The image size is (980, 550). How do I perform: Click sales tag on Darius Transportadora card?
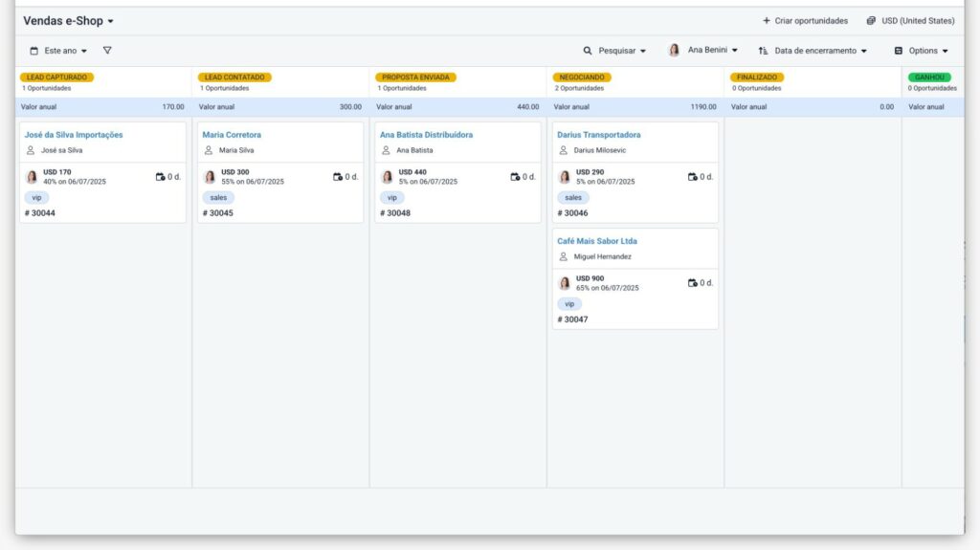click(x=573, y=197)
